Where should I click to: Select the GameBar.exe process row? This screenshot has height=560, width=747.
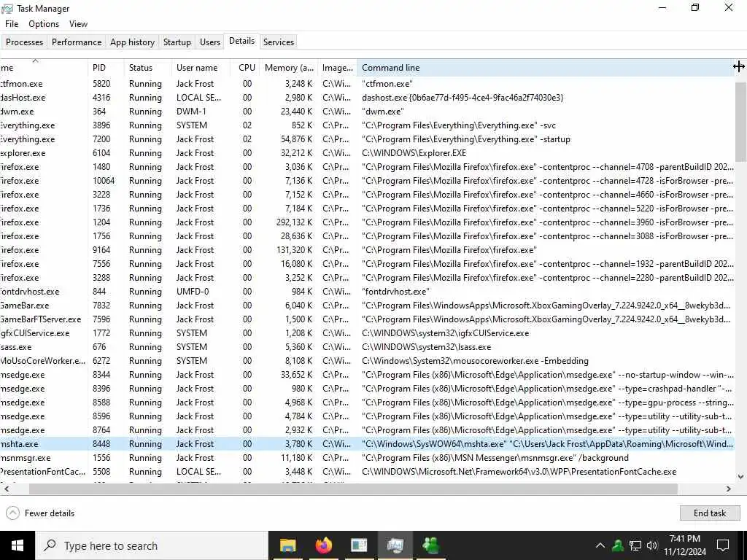coord(367,306)
